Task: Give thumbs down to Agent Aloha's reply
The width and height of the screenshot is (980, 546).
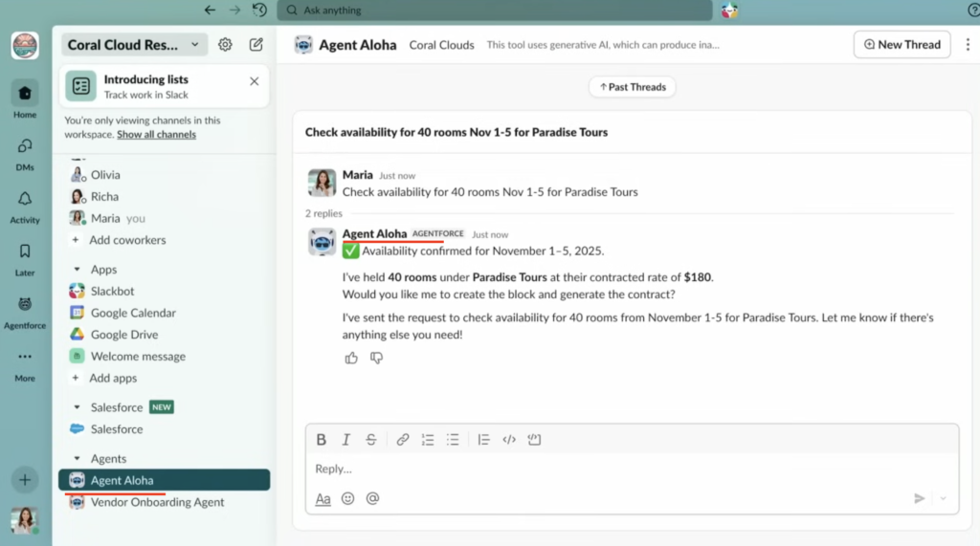Action: 376,358
